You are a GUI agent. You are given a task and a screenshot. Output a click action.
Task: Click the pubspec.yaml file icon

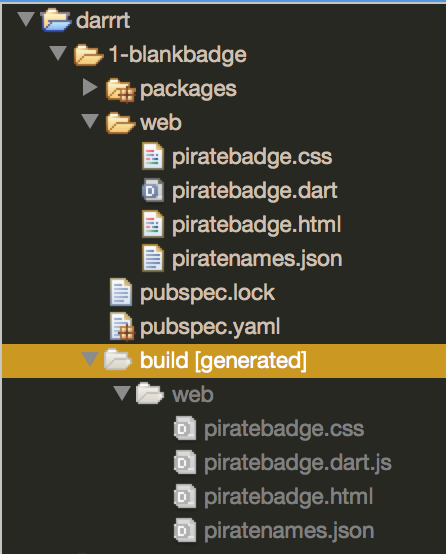pyautogui.click(x=122, y=327)
